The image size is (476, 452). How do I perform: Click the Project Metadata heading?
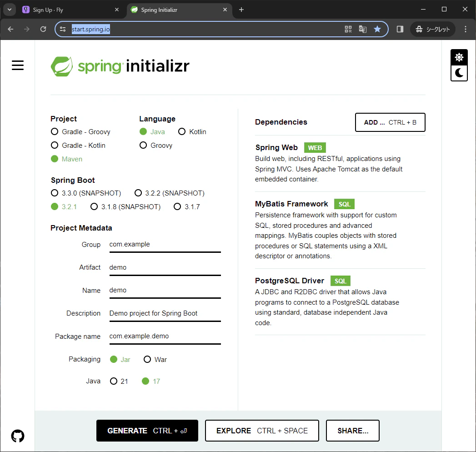(x=81, y=228)
